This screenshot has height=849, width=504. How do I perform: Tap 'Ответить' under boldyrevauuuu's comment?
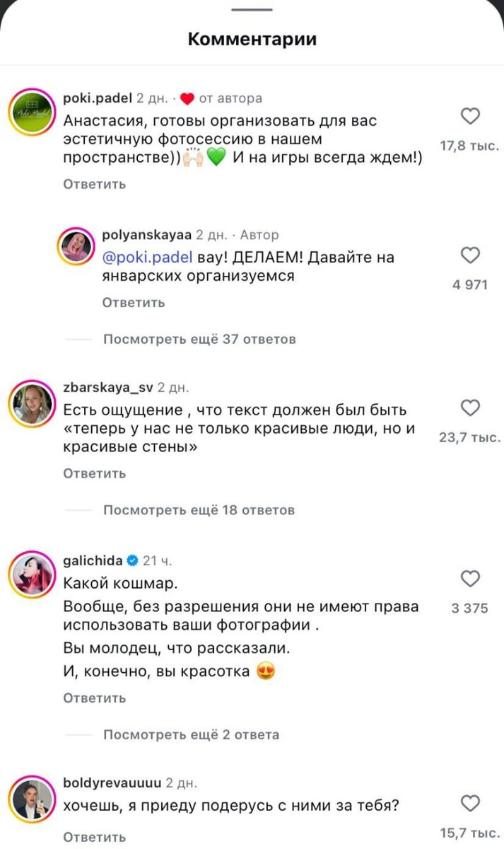tap(93, 837)
